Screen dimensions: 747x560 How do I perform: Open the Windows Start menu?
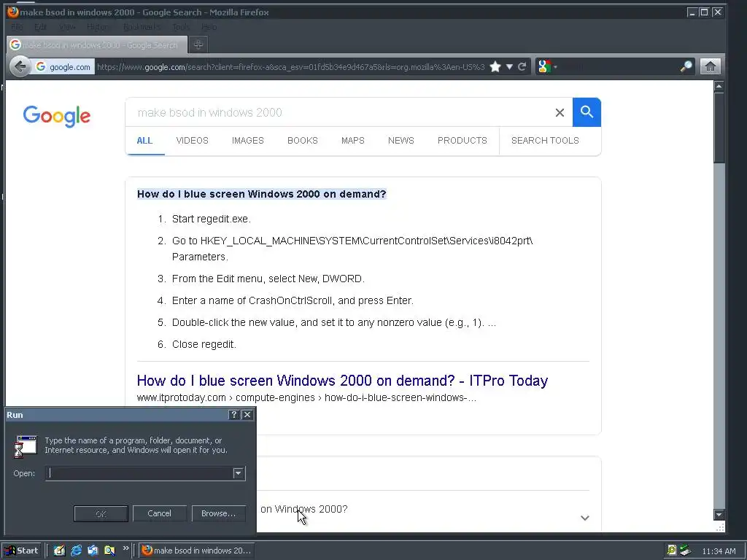21,551
